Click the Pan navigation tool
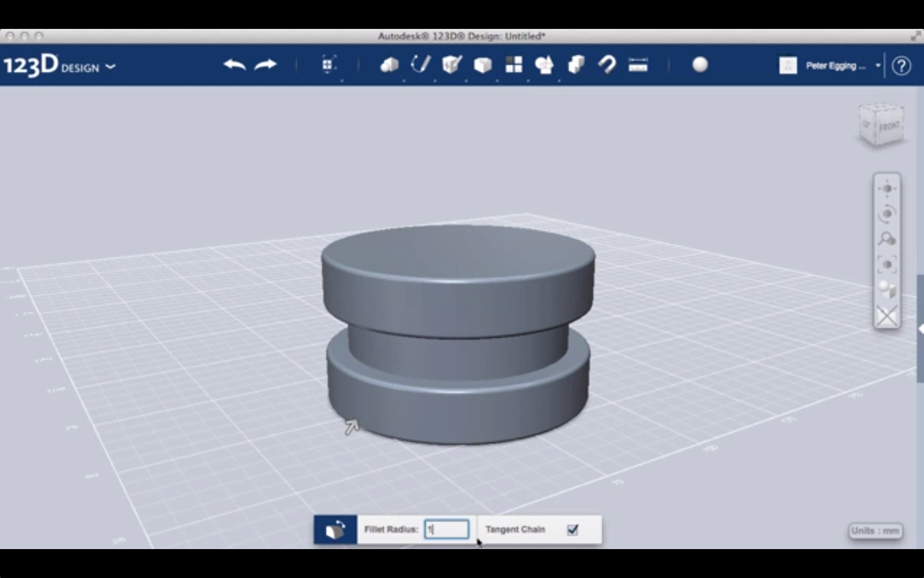 [x=887, y=188]
